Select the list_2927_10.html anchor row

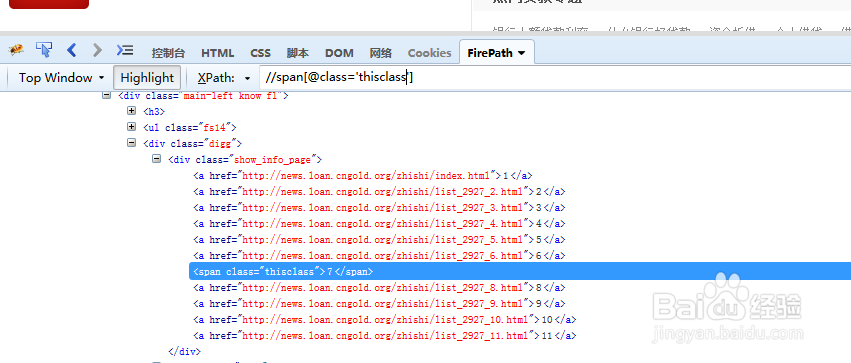384,319
